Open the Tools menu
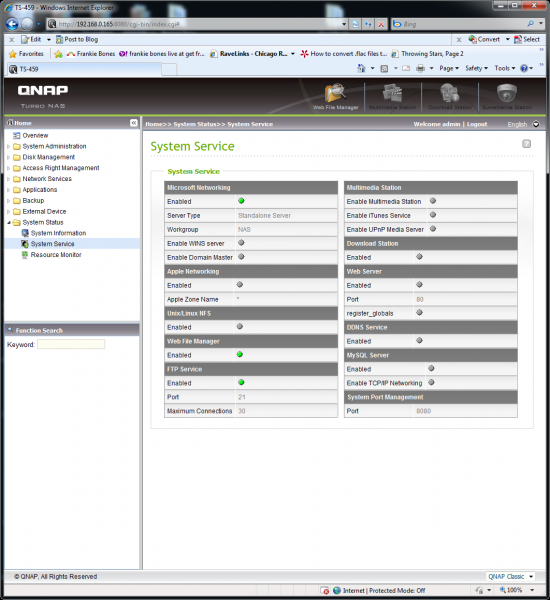 pos(505,68)
